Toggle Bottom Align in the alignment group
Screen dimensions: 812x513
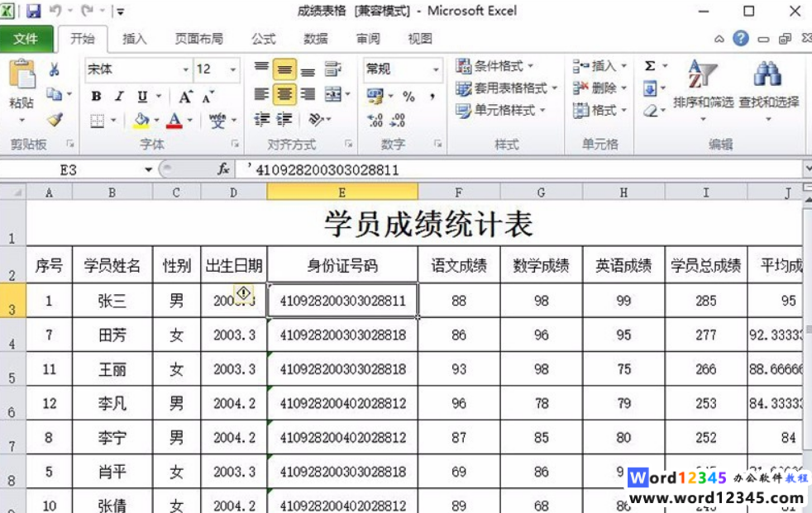tap(308, 71)
